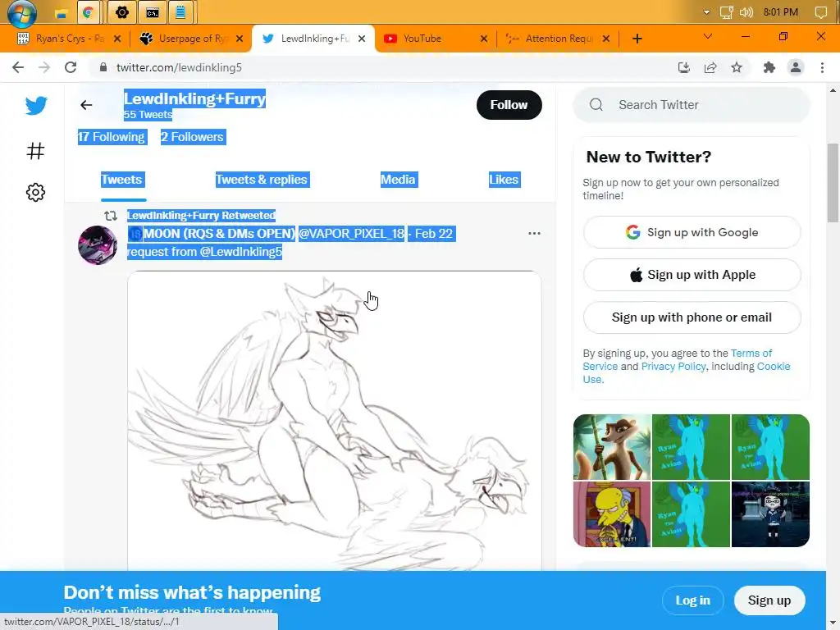
Task: Open the 17 Following list
Action: click(112, 137)
